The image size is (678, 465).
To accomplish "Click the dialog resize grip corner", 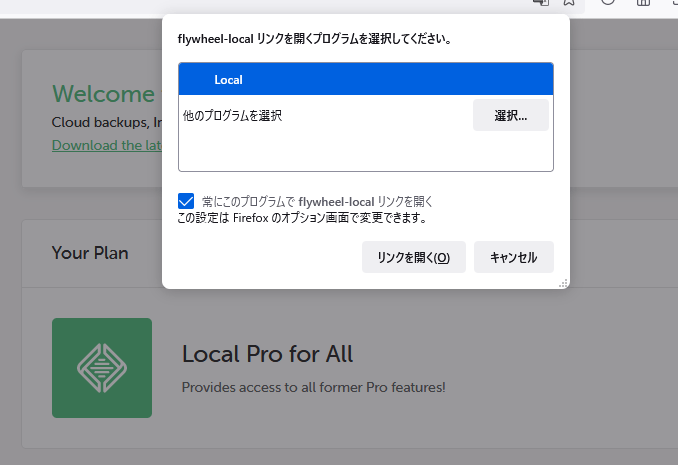I will pyautogui.click(x=563, y=283).
